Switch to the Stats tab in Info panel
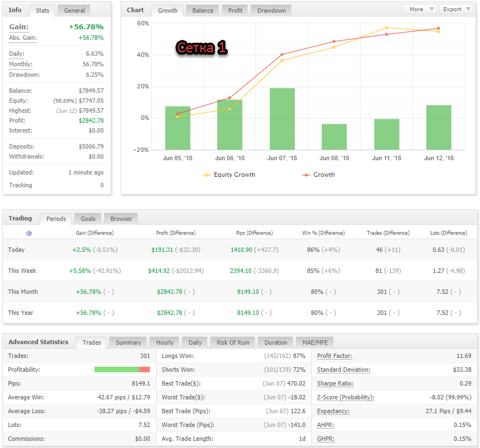 click(42, 10)
